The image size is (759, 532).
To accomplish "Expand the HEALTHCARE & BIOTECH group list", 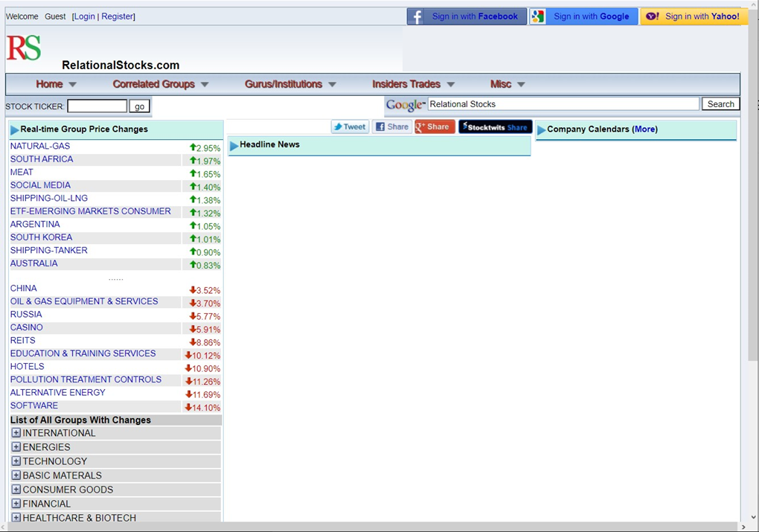I will pos(16,517).
